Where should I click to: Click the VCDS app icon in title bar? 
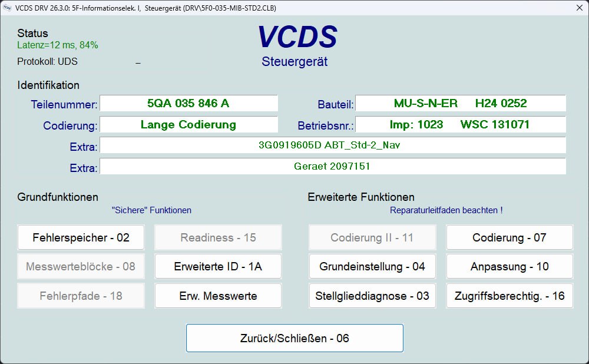7,8
